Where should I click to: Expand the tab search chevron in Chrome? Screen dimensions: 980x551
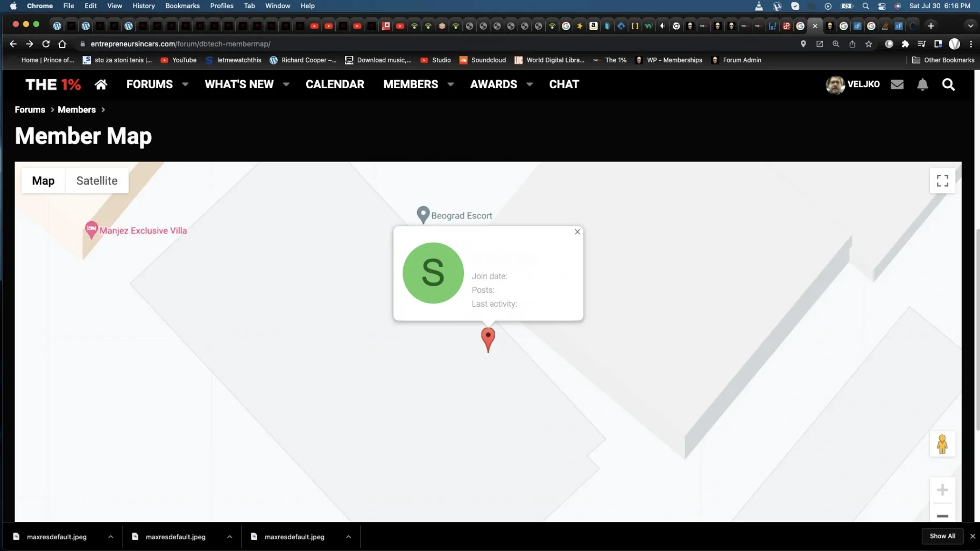click(970, 26)
